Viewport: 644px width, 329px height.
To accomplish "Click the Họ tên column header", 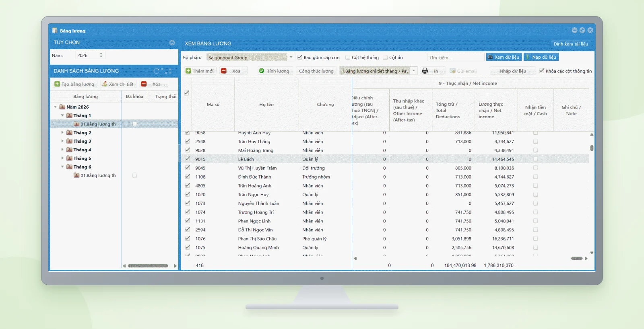I will tap(266, 105).
